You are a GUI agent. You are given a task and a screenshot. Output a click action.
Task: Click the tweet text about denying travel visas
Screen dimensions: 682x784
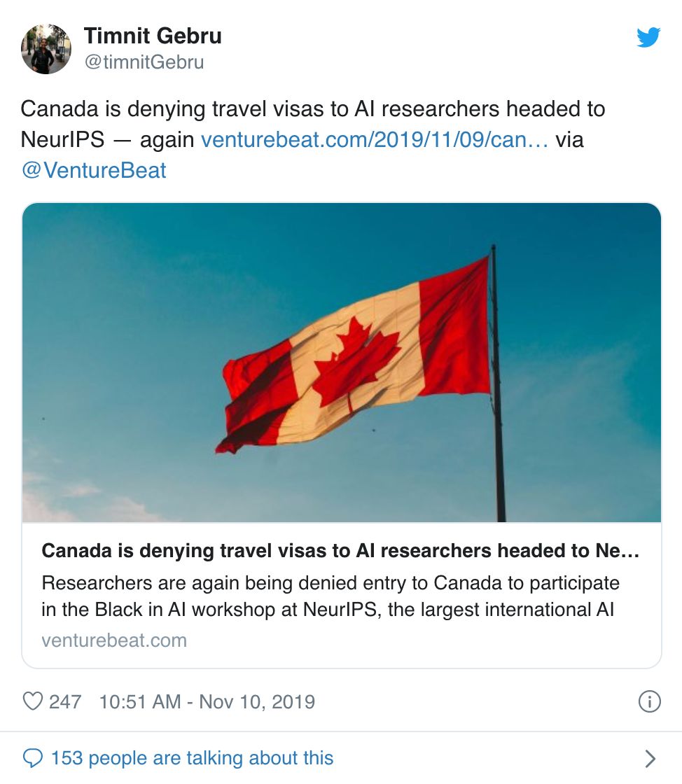point(312,109)
